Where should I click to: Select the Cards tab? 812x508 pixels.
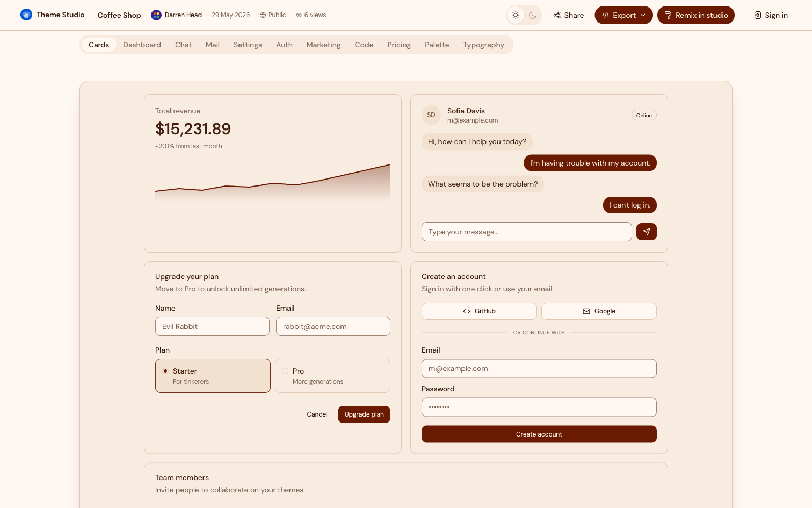pos(99,45)
